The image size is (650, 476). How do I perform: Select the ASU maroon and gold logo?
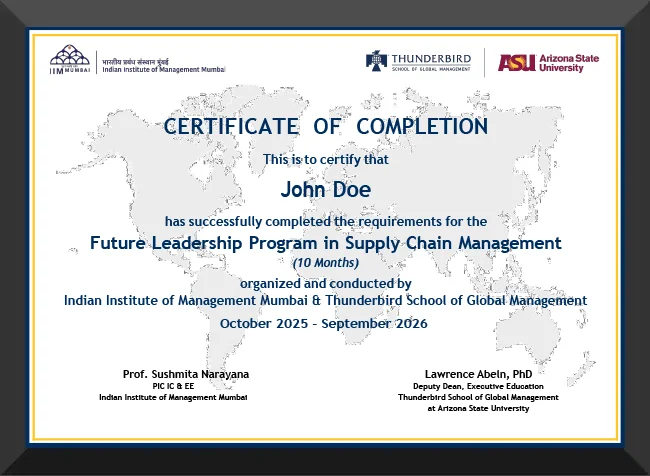(516, 62)
